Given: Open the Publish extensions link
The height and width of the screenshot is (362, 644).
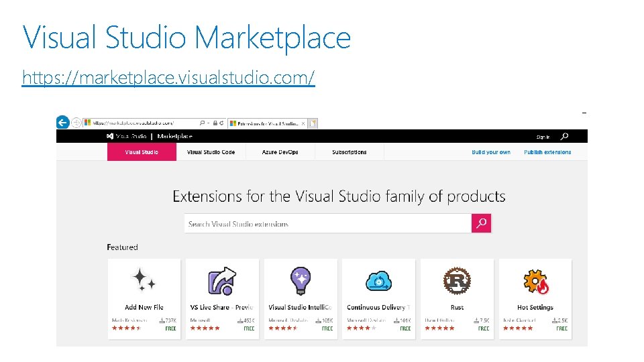Looking at the screenshot, I should click(x=547, y=152).
